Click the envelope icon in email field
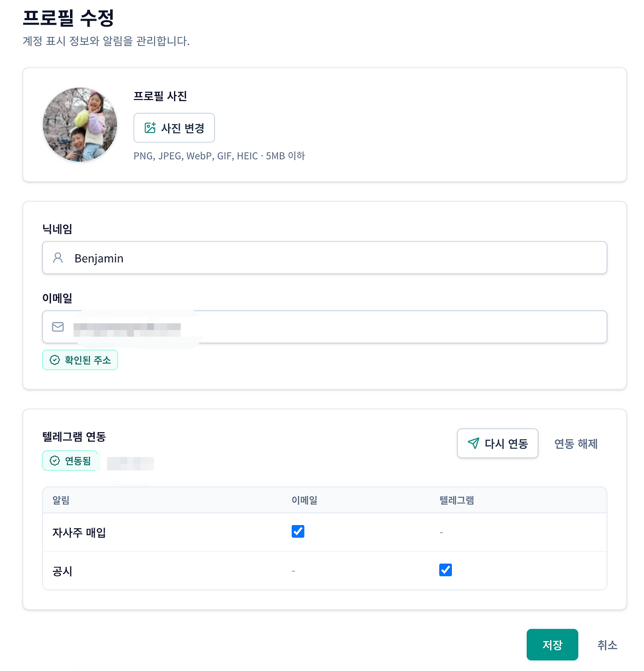 pos(58,327)
